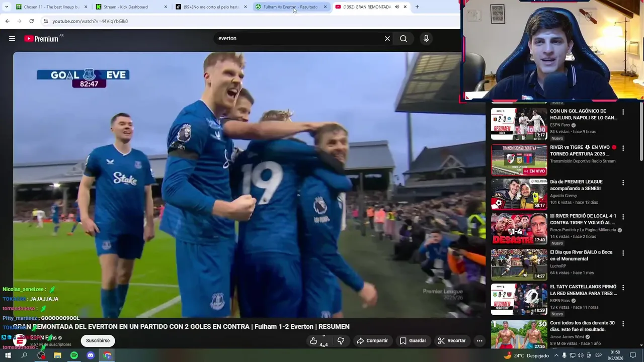Open Transmisión Deportiva Radio Stream channel
Image resolution: width=644 pixels, height=362 pixels.
[x=583, y=161]
